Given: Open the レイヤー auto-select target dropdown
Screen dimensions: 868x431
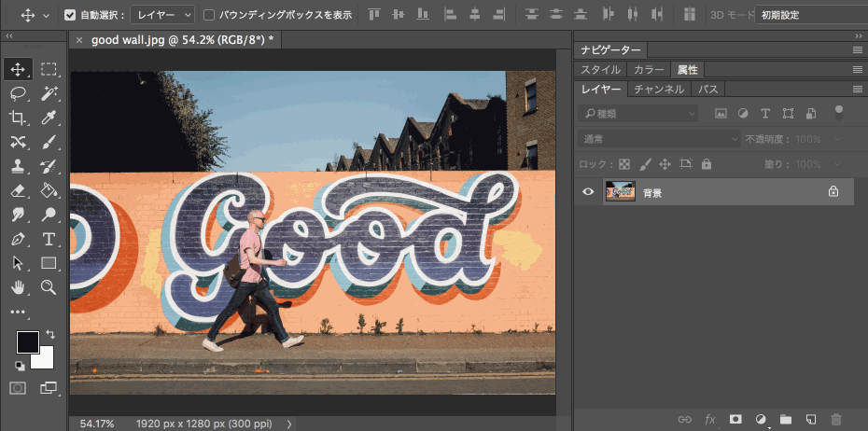Looking at the screenshot, I should [162, 15].
